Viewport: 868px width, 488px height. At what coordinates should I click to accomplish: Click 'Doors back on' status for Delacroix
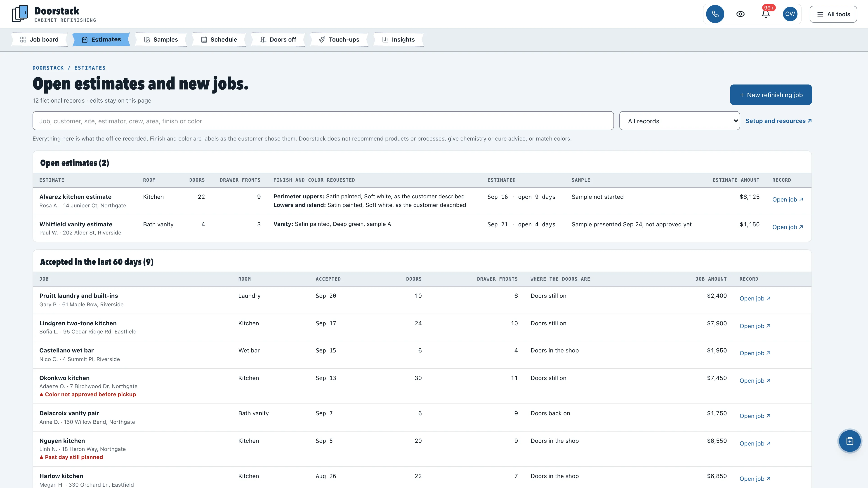pyautogui.click(x=550, y=413)
